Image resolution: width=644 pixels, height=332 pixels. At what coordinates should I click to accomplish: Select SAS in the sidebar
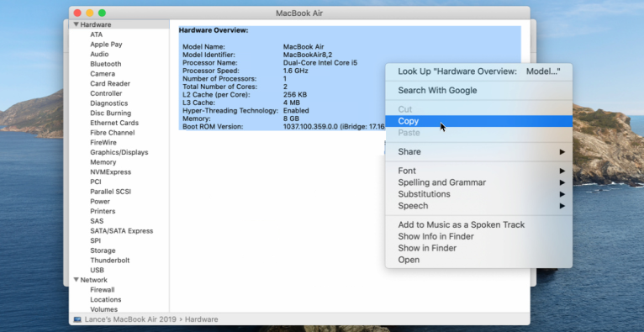pyautogui.click(x=97, y=221)
